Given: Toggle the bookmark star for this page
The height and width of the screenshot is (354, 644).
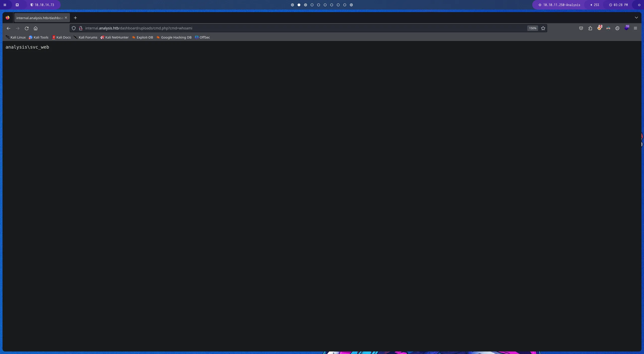Looking at the screenshot, I should [543, 28].
